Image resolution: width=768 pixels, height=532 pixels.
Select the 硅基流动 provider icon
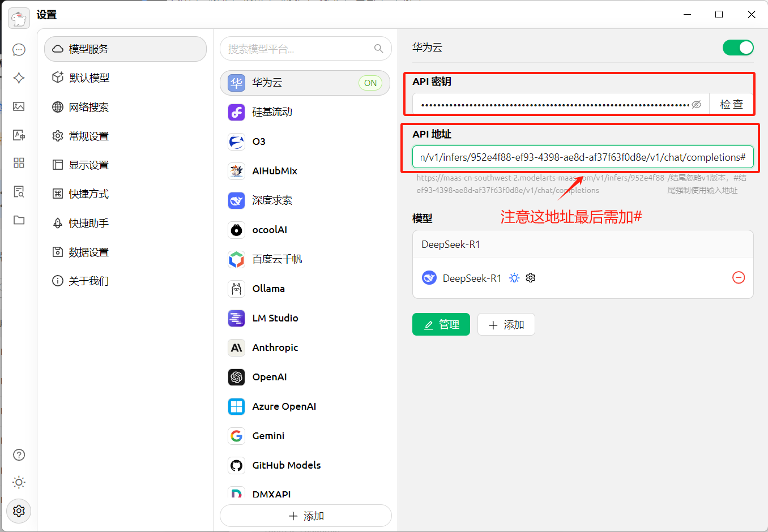tap(236, 112)
